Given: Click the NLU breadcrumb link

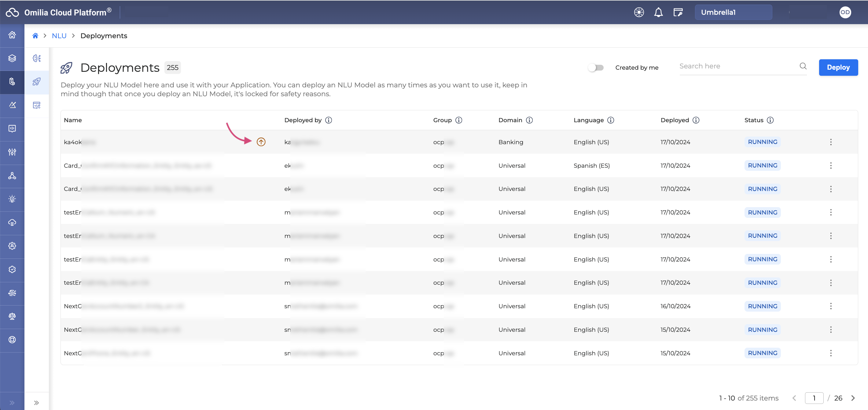Looking at the screenshot, I should click(x=59, y=36).
